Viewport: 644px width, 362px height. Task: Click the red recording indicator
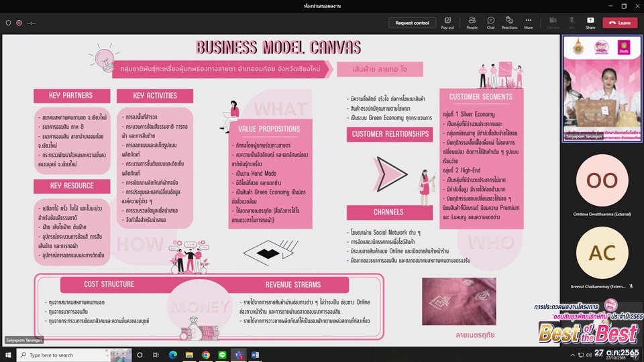click(19, 23)
